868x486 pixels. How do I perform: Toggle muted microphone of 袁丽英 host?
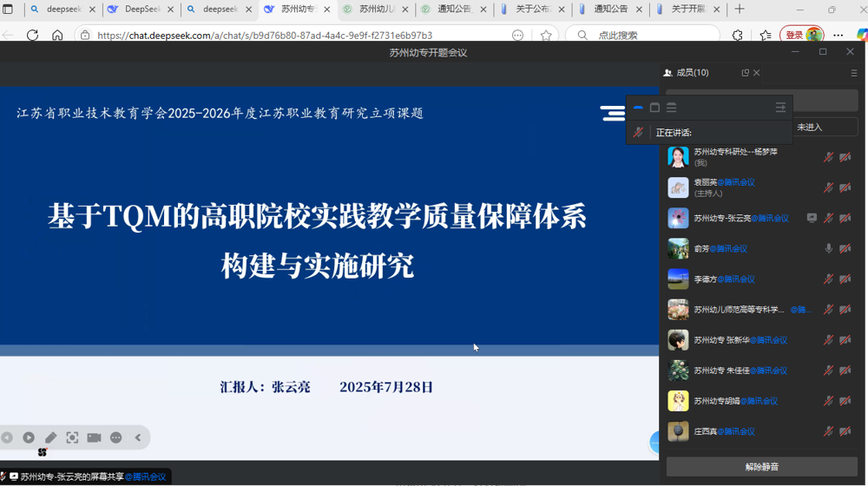(828, 188)
